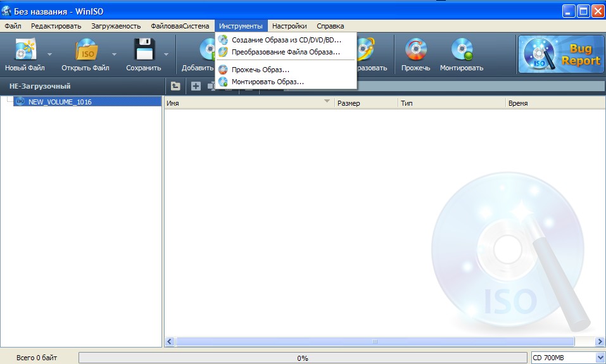
Task: Click the WinISO title bar app icon
Action: 6,11
